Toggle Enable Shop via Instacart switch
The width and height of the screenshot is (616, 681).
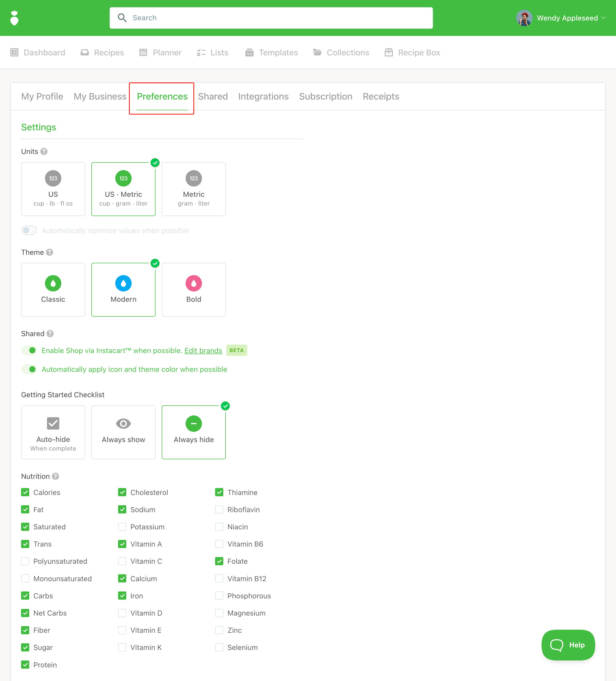30,350
